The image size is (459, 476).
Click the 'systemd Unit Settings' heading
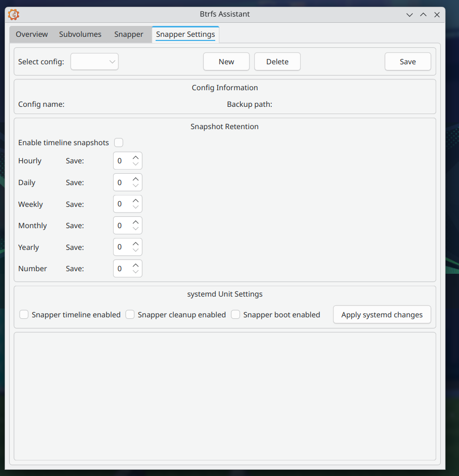click(225, 294)
